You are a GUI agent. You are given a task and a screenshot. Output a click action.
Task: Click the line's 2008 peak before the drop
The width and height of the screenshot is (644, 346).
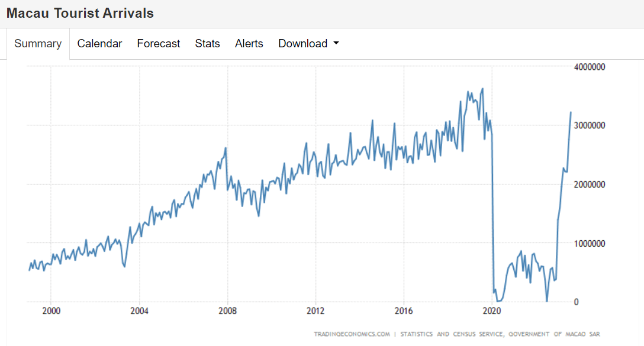coord(226,148)
